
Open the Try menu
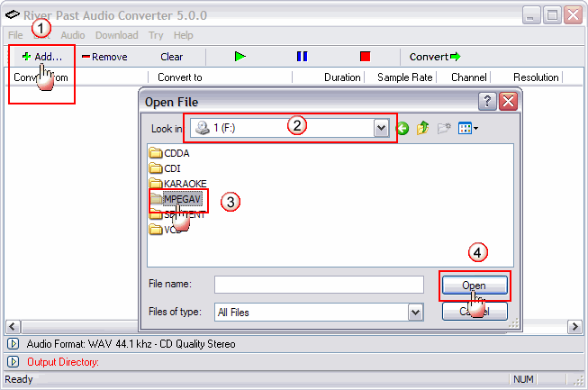pos(156,35)
